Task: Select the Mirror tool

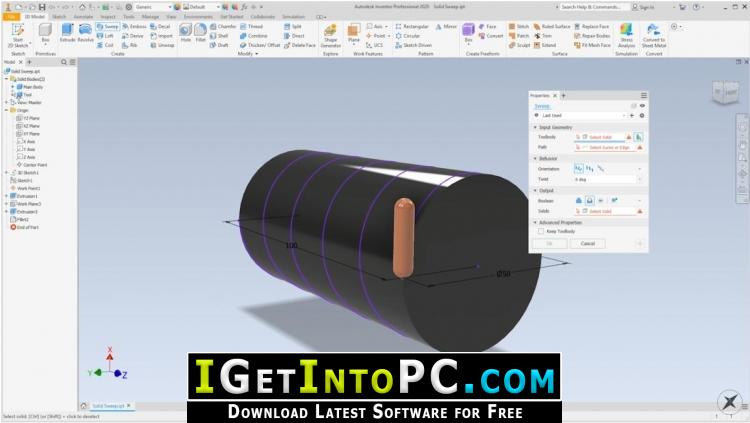Action: coord(446,27)
